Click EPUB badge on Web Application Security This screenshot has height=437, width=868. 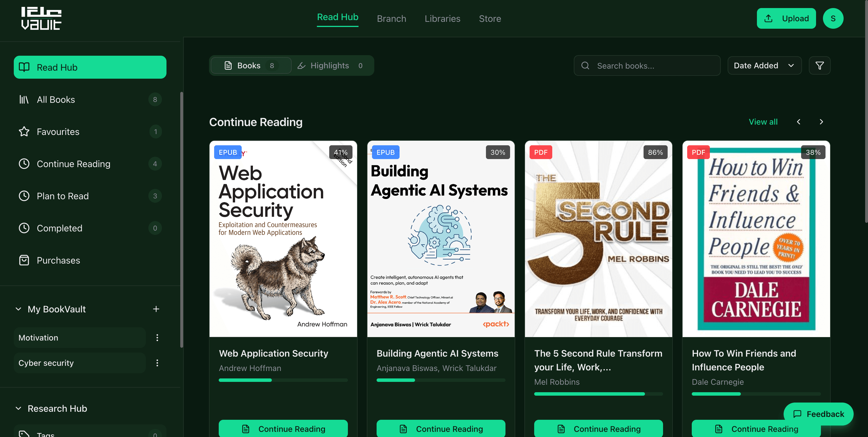point(228,152)
